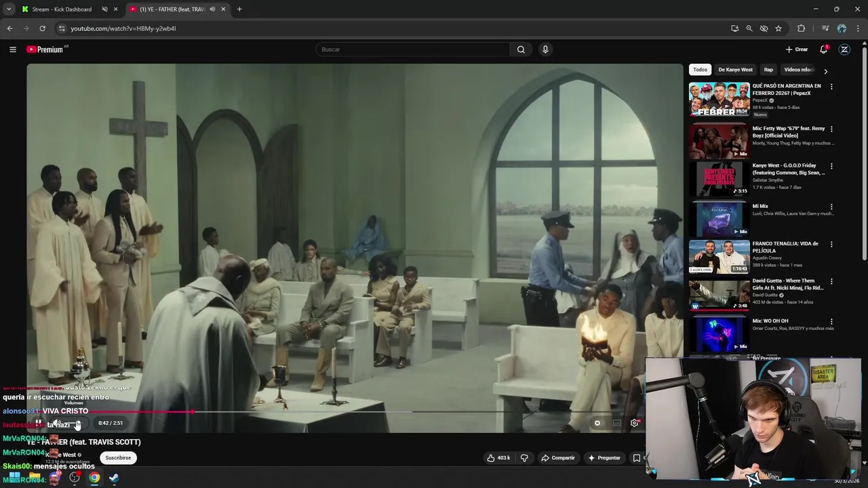The image size is (868, 488).
Task: Click the youtube.com address bar
Action: [x=393, y=28]
